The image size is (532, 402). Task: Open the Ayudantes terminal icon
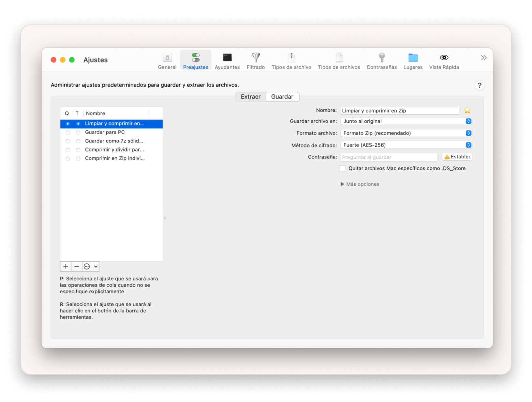tap(227, 58)
